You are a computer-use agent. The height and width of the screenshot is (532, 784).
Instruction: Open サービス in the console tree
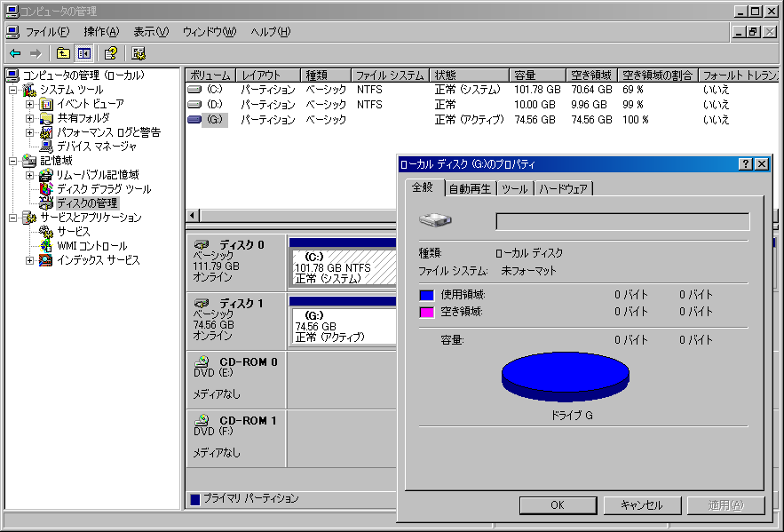point(73,232)
